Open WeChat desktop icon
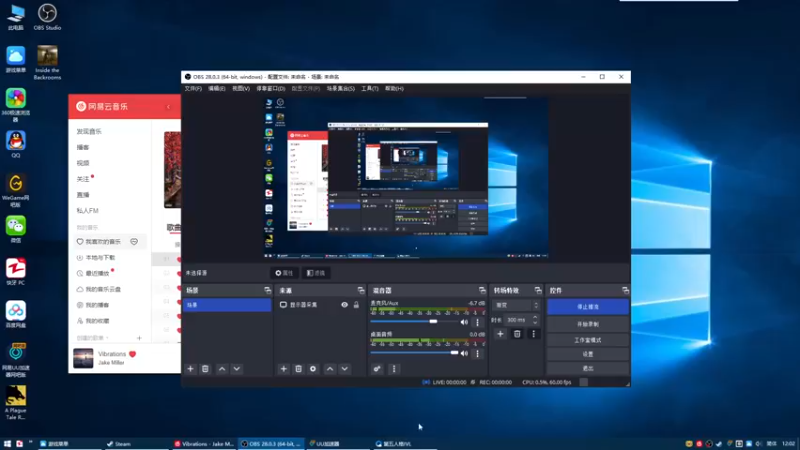 [16, 229]
